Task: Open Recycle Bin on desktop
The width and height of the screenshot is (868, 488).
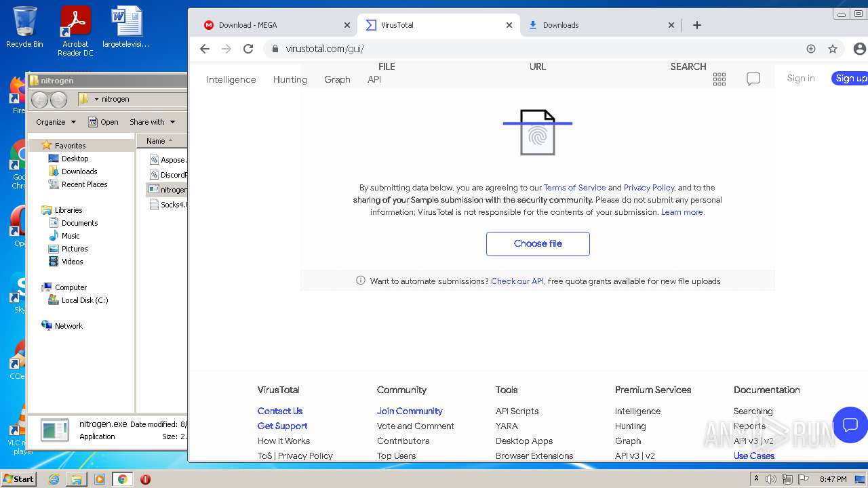Action: (x=24, y=27)
